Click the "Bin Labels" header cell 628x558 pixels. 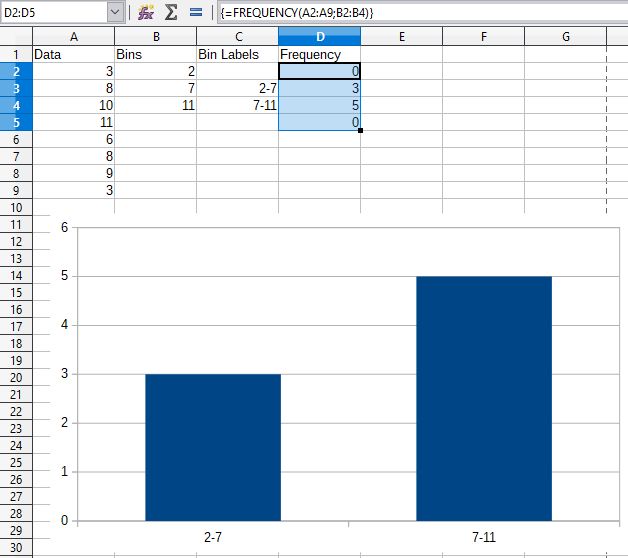pyautogui.click(x=237, y=54)
